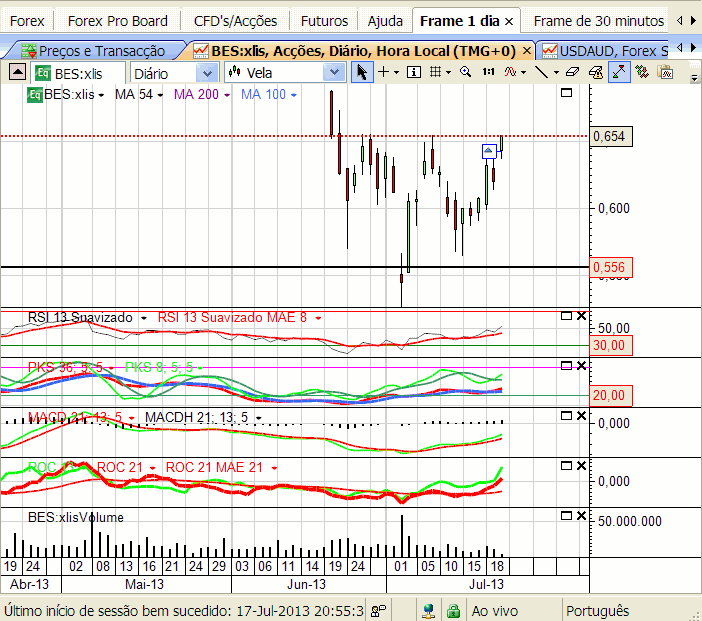The image size is (702, 621).
Task: Collapse toolbar with the up-arrow button
Action: pyautogui.click(x=17, y=72)
